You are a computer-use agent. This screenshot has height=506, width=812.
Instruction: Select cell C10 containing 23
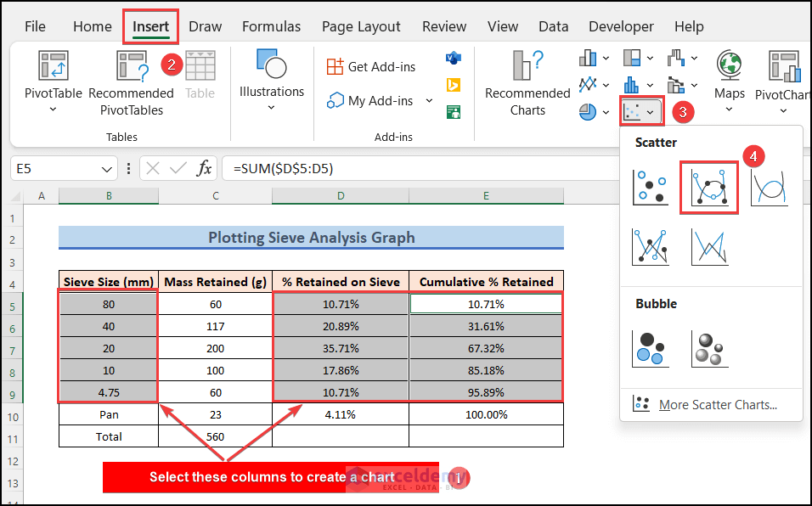pos(215,414)
